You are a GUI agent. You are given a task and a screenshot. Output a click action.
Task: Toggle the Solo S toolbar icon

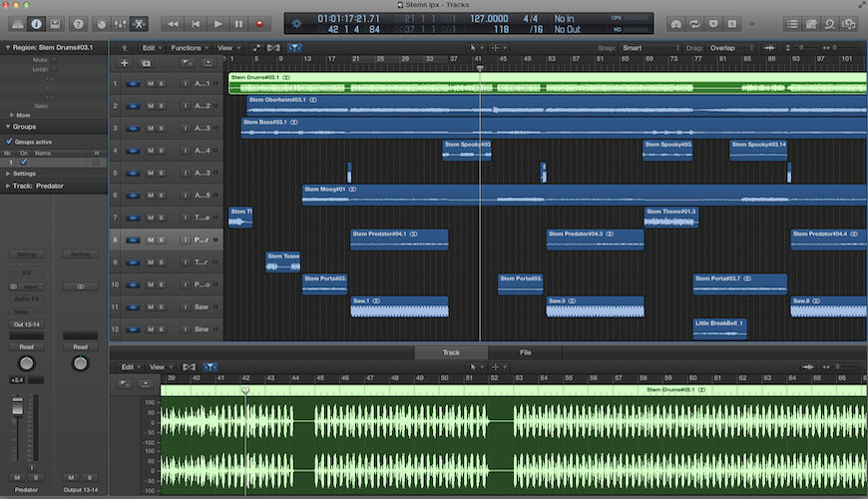(732, 24)
